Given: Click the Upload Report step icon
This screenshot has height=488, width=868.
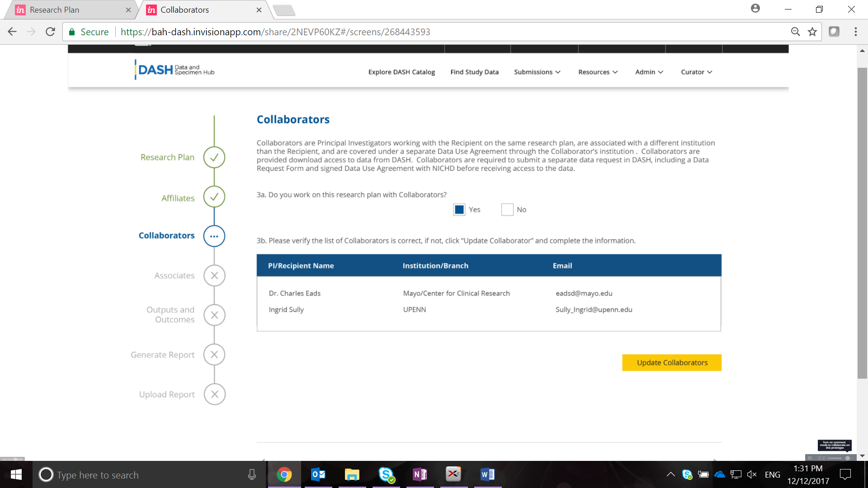Looking at the screenshot, I should [x=214, y=394].
